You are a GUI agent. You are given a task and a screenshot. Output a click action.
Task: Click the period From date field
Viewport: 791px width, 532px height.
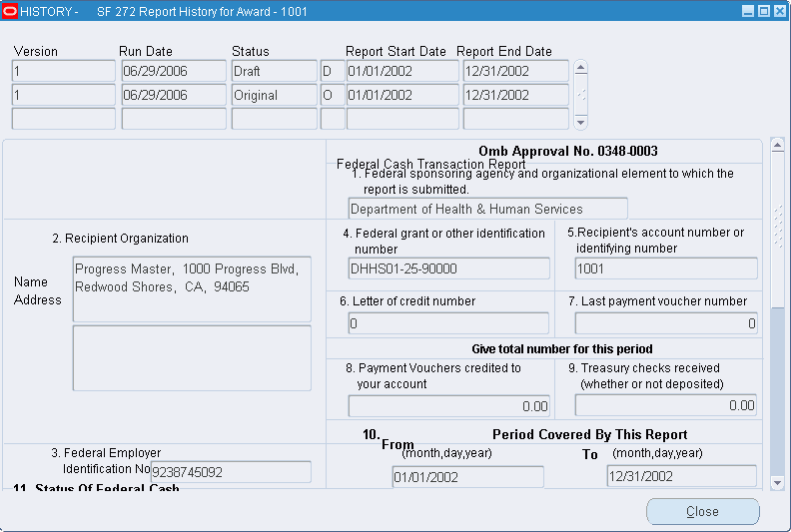coord(468,477)
